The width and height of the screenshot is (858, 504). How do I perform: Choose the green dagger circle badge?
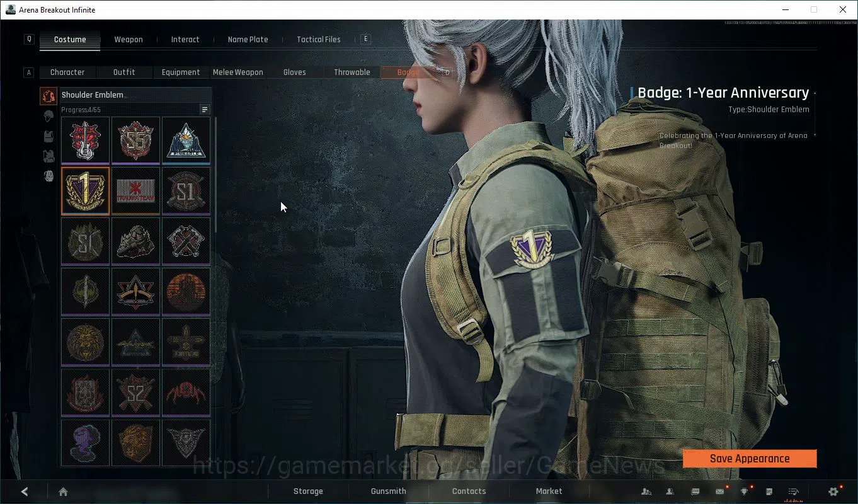pos(85,292)
